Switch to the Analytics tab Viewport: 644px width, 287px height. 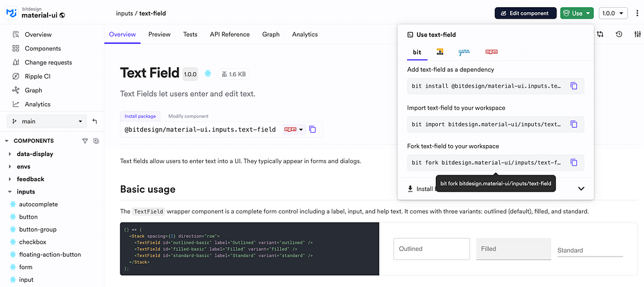tap(305, 35)
